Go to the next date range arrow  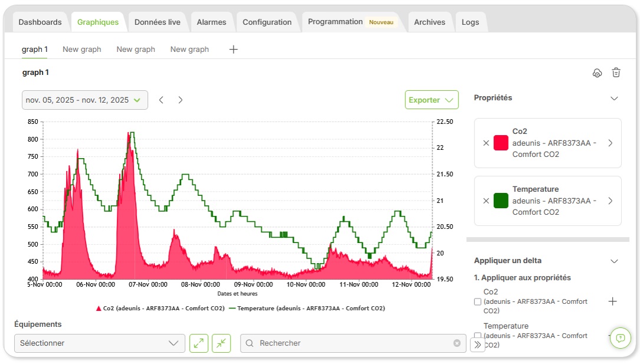[180, 100]
